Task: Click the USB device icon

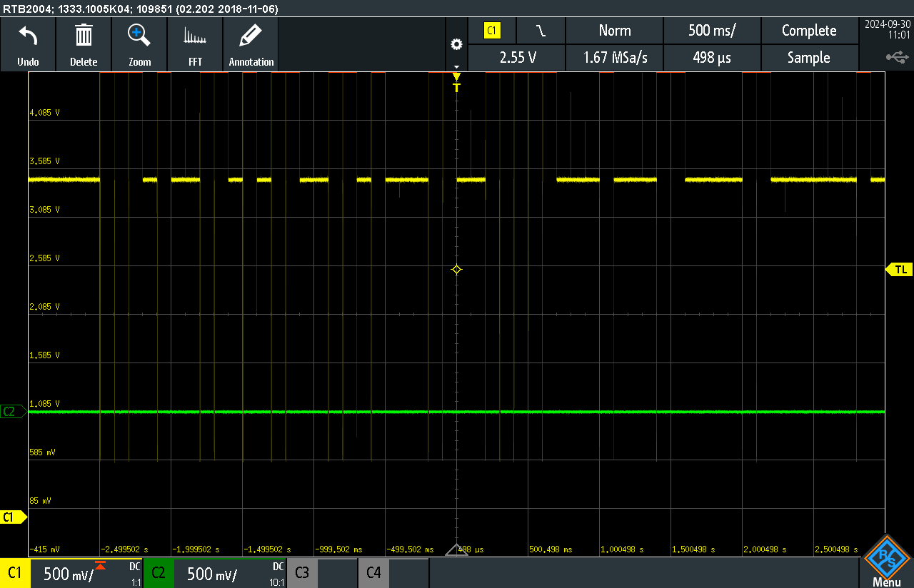Action: coord(897,56)
